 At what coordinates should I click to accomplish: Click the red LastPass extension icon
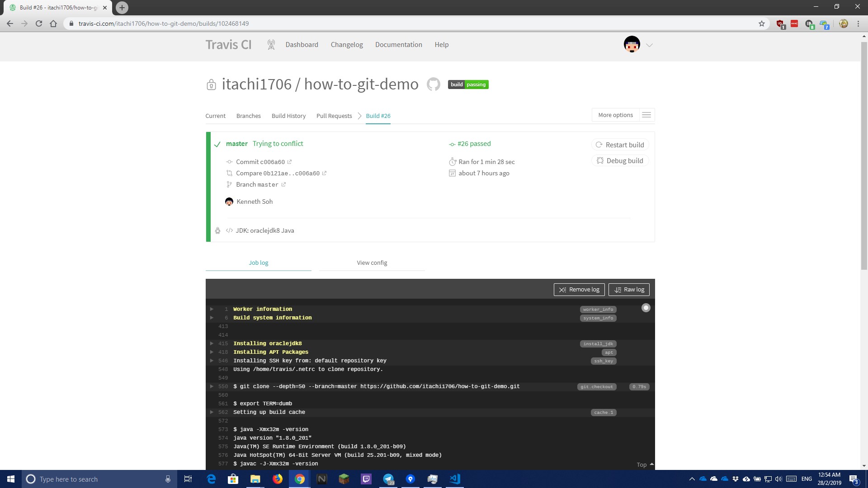coord(794,23)
